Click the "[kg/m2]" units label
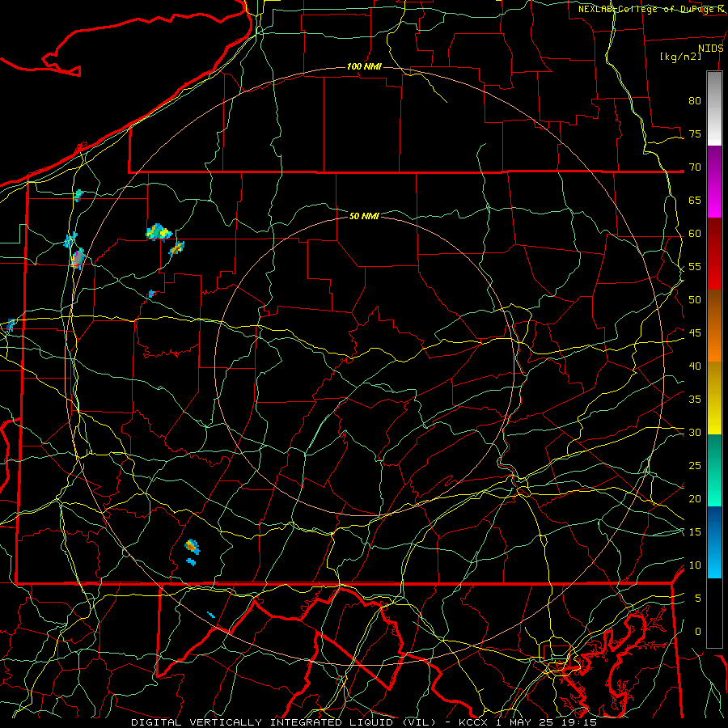The height and width of the screenshot is (728, 728). 680,57
